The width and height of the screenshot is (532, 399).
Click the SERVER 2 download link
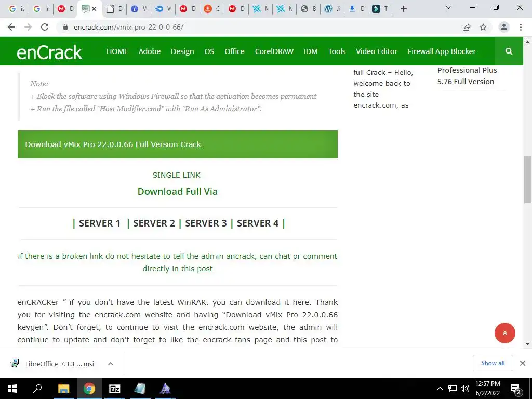point(154,223)
